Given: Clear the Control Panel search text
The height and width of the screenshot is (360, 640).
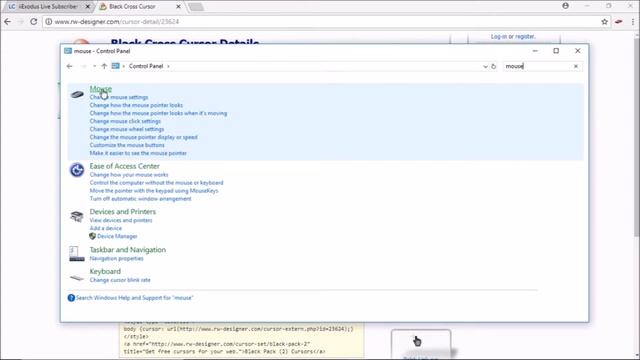Looking at the screenshot, I should (x=576, y=66).
